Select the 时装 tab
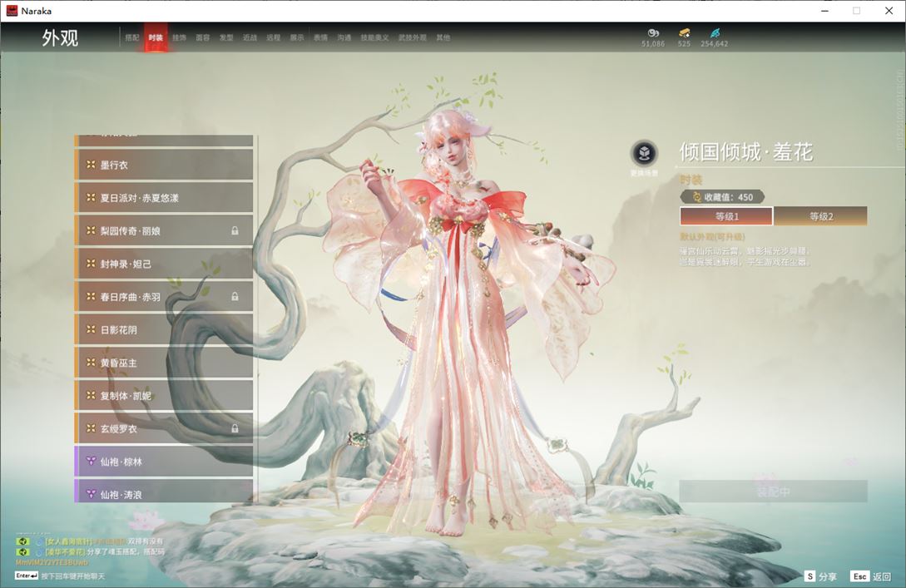Viewport: 906px width, 588px height. [x=156, y=37]
